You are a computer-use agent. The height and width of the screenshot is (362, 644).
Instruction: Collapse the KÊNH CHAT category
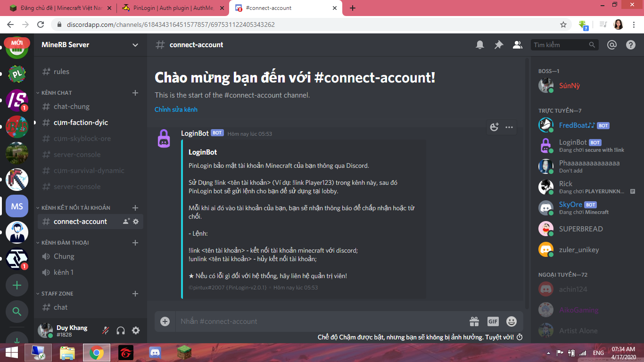tap(57, 93)
